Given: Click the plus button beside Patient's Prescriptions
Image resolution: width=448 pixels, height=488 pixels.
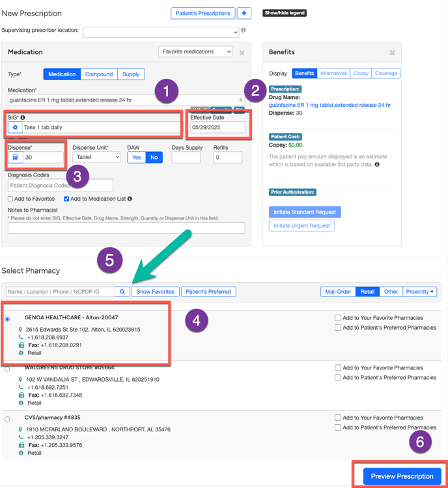Looking at the screenshot, I should 244,13.
